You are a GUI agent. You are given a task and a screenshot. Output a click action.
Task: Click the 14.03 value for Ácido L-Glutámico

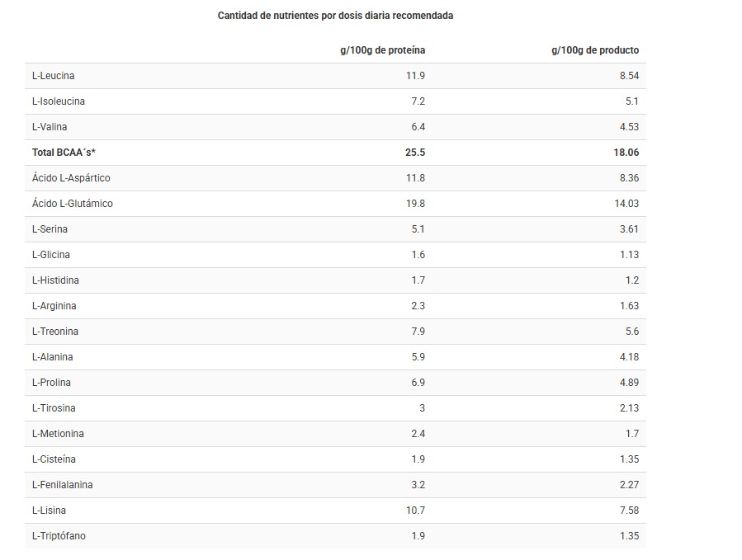click(x=626, y=204)
